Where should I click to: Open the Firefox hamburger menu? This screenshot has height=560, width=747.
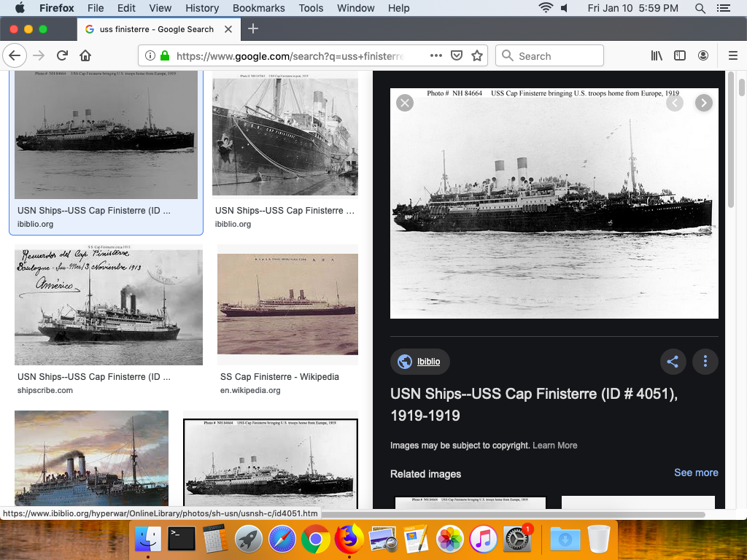[733, 56]
